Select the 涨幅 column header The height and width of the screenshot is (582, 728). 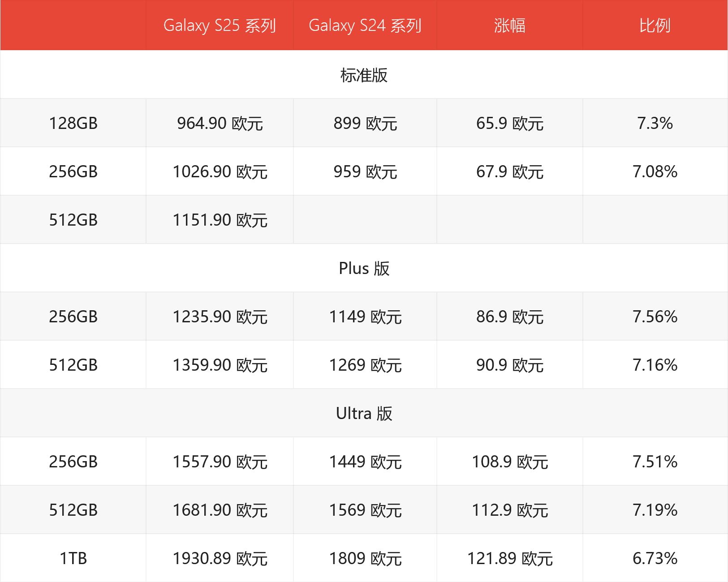[510, 26]
